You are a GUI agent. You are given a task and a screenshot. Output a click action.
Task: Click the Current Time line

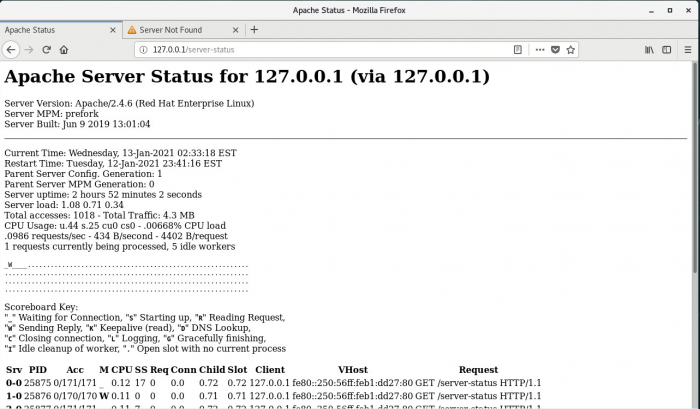[x=121, y=153]
